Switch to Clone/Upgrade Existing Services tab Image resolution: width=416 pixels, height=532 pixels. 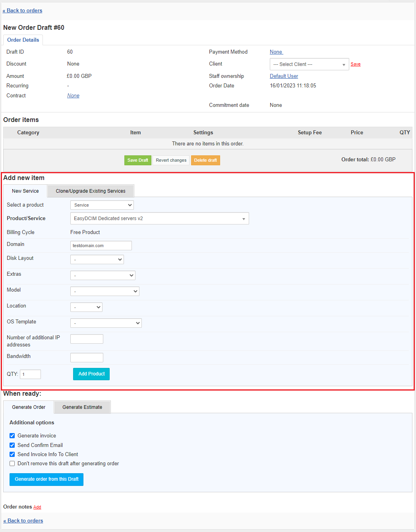pos(91,191)
